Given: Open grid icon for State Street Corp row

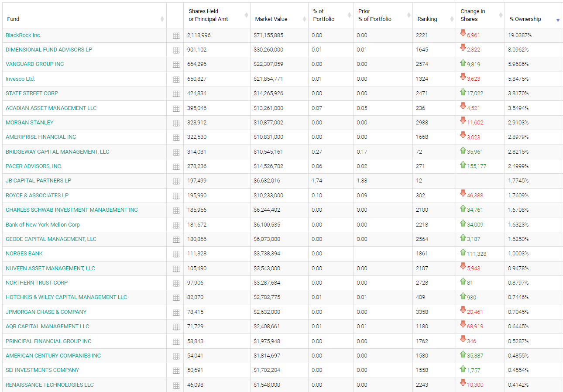Looking at the screenshot, I should point(176,94).
